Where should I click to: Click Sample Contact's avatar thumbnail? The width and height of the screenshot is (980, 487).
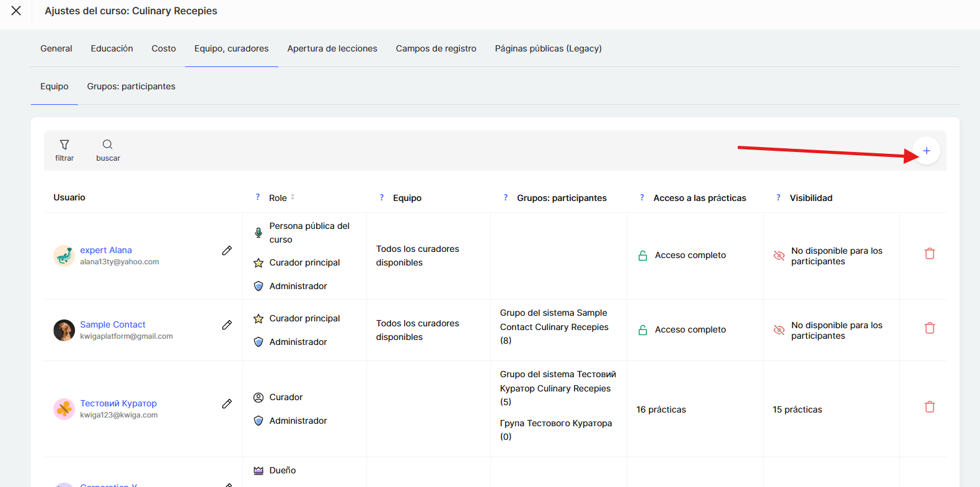[x=64, y=330]
